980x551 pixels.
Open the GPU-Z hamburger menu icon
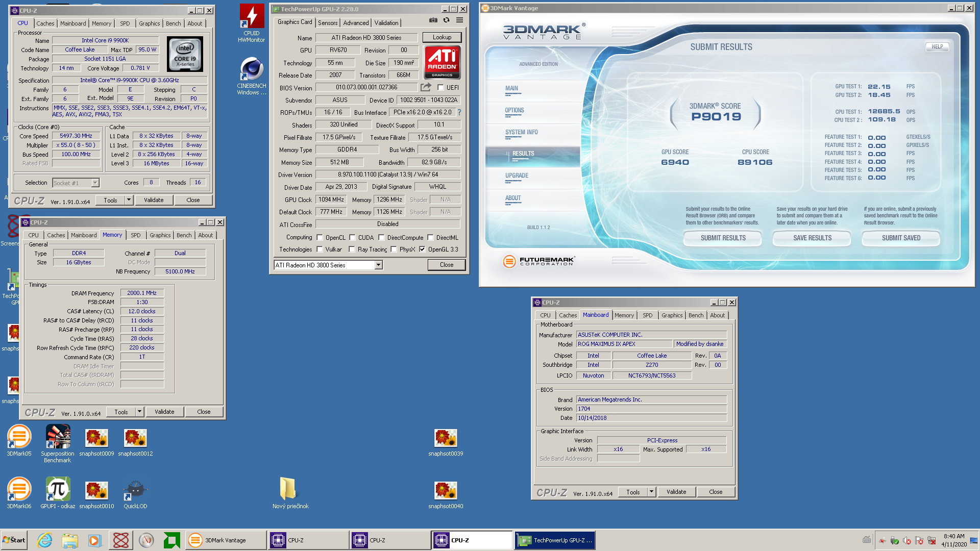459,20
